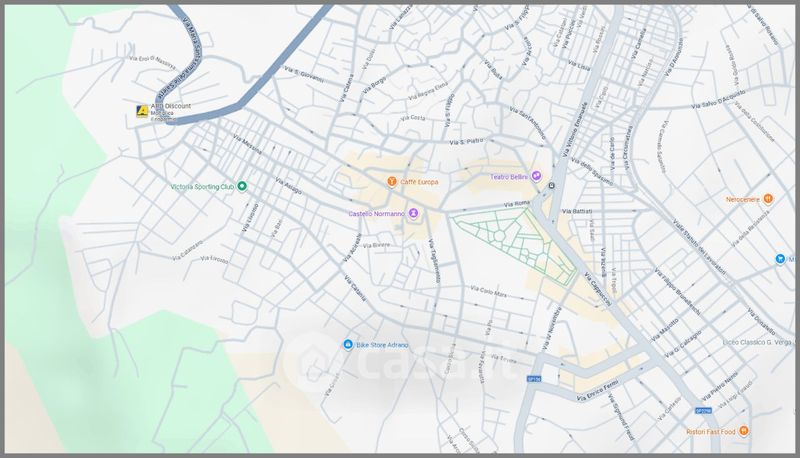Open the Nerocenere restaurant marker
This screenshot has width=800, height=458.
click(x=768, y=199)
